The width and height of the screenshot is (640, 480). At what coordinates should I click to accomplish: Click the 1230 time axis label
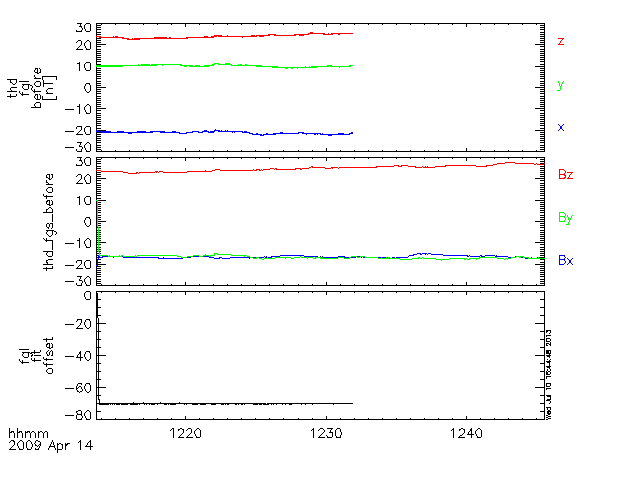point(326,433)
